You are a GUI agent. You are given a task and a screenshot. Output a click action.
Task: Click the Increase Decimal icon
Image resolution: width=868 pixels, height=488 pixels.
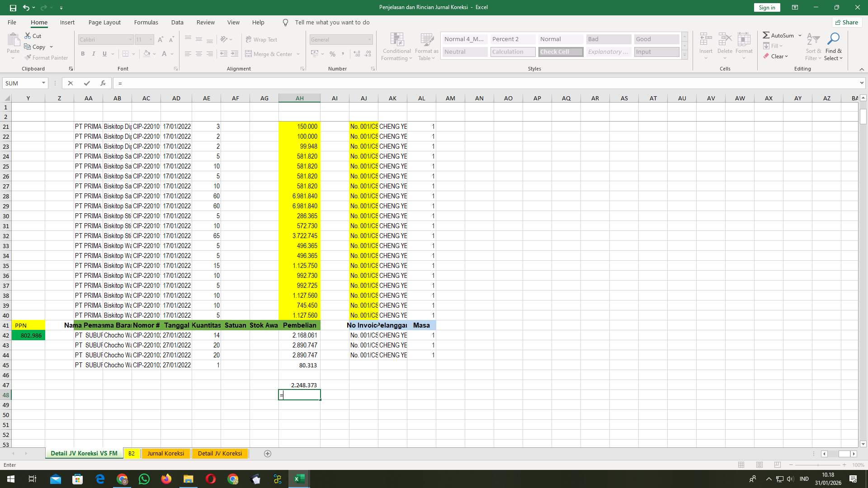tap(357, 54)
